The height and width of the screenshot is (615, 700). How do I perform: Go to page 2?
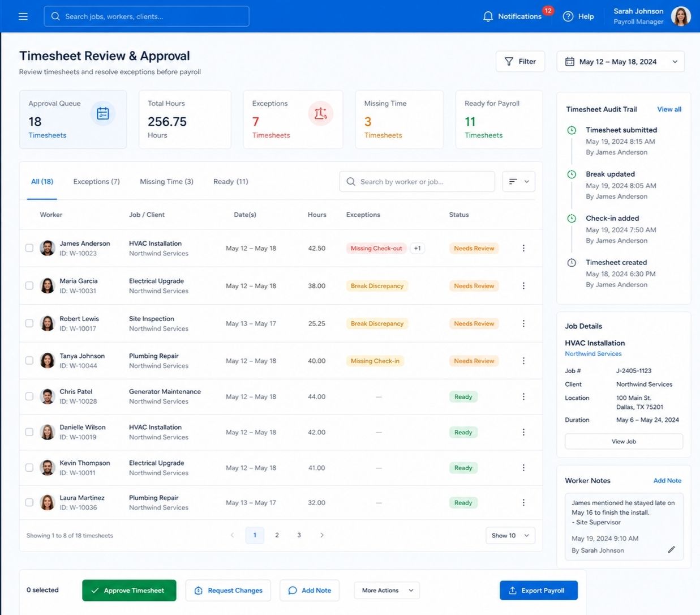(x=277, y=535)
